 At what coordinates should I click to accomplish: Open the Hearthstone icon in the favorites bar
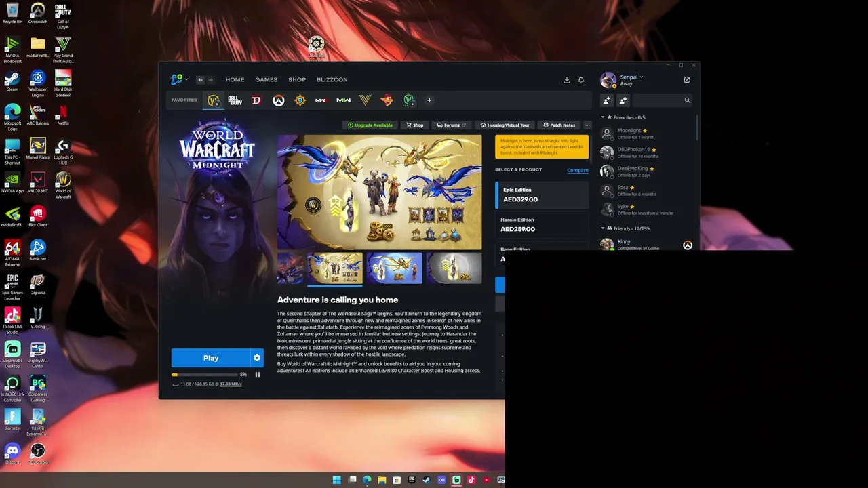300,100
